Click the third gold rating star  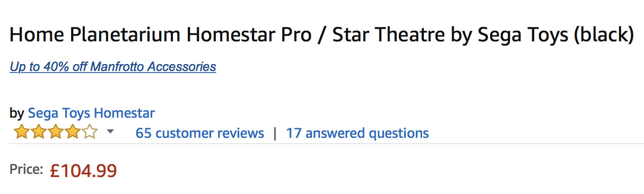pos(56,132)
